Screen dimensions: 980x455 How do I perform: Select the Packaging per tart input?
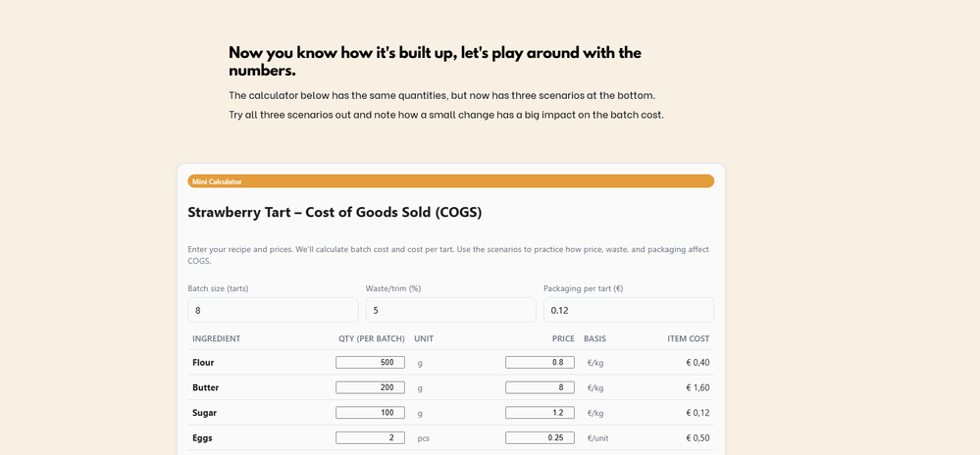point(628,310)
